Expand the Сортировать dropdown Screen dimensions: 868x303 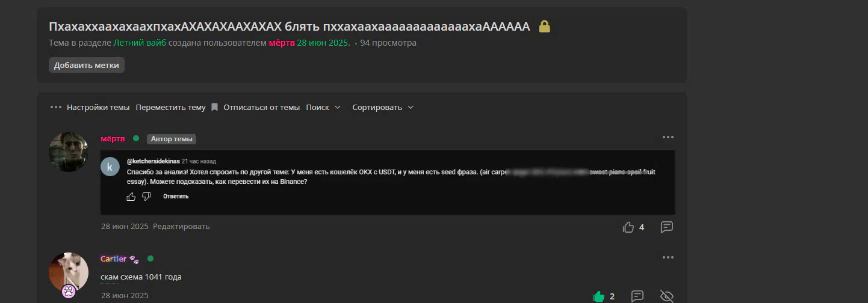383,108
